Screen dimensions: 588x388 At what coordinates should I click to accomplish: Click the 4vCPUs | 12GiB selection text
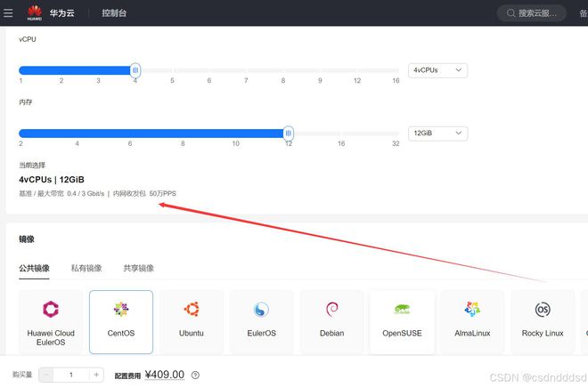pos(52,180)
